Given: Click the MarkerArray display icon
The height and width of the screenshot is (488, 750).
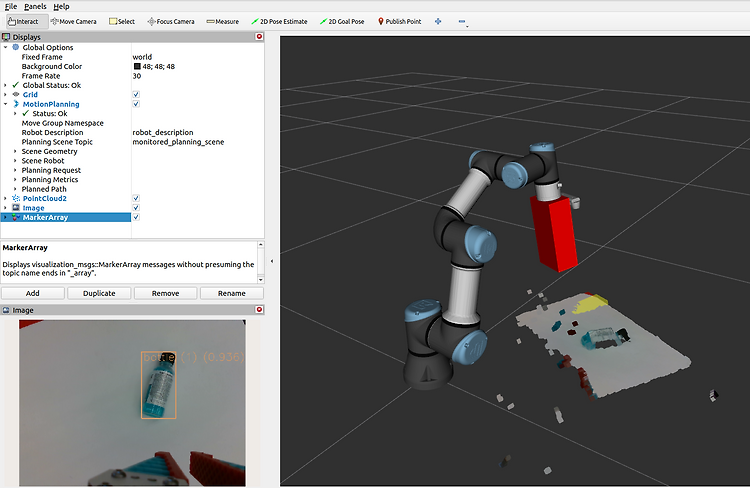Looking at the screenshot, I should [16, 217].
